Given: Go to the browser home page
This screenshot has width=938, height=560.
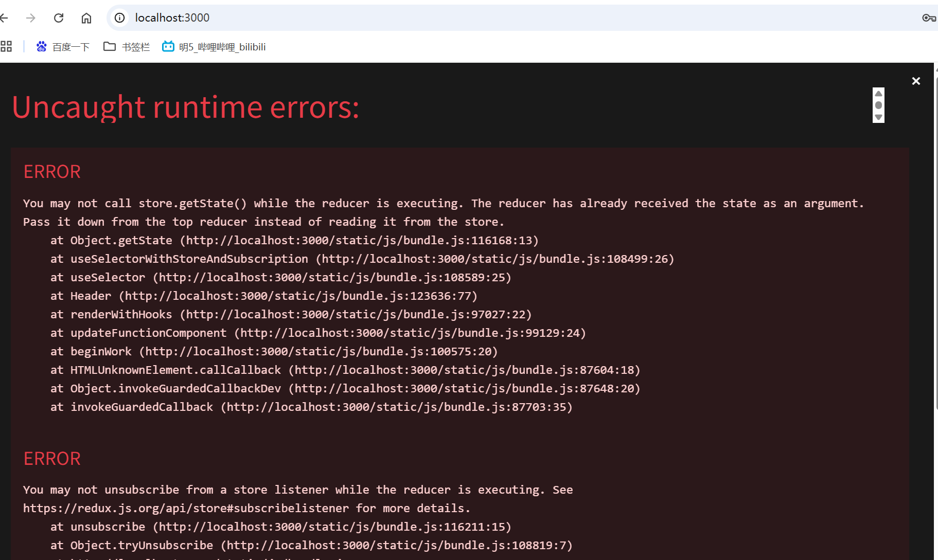Looking at the screenshot, I should 86,18.
